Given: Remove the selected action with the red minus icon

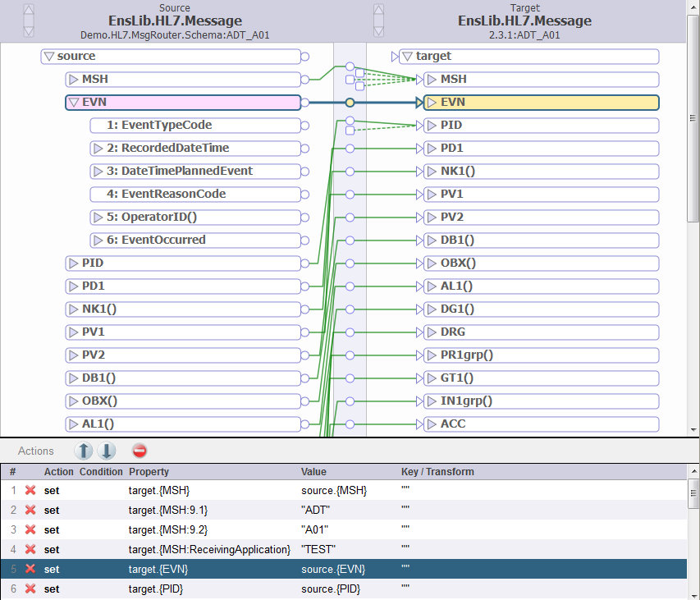Looking at the screenshot, I should [x=139, y=451].
